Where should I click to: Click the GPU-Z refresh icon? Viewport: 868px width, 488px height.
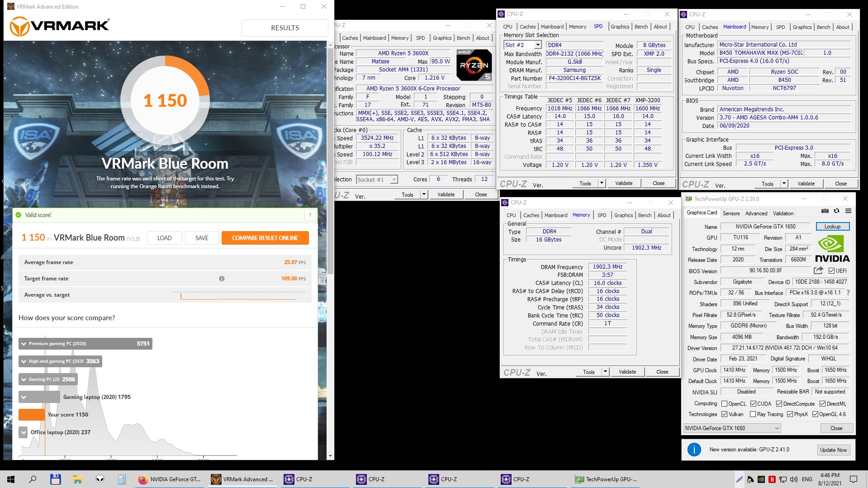836,211
